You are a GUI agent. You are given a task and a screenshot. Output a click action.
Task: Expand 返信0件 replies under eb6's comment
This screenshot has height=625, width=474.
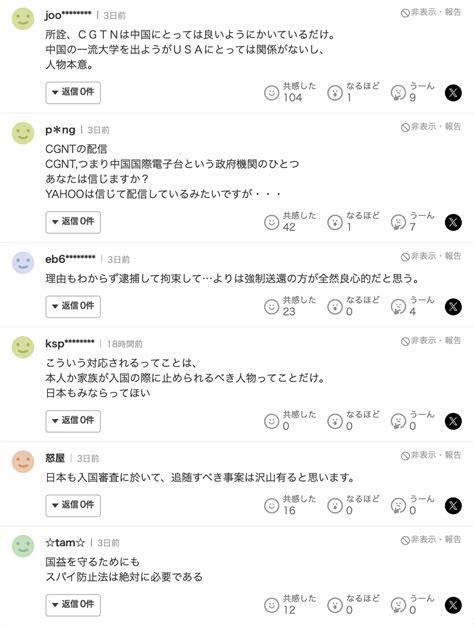click(73, 307)
